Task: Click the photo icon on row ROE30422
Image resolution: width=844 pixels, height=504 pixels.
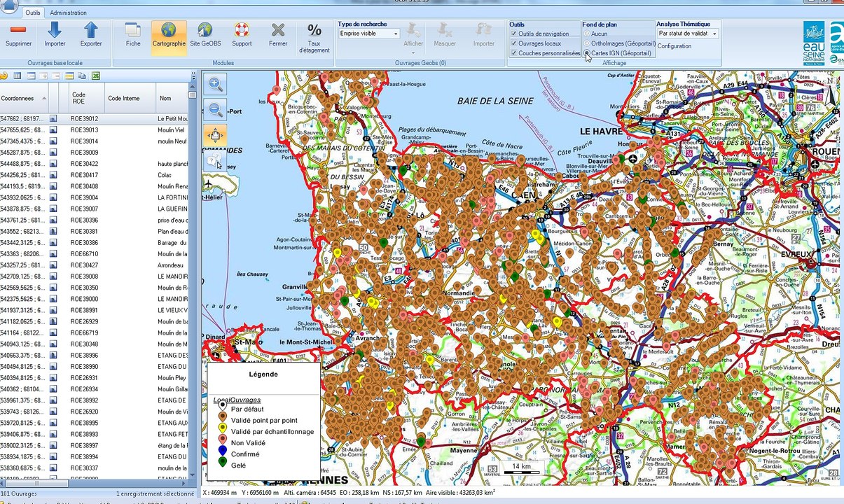Action: pos(53,164)
